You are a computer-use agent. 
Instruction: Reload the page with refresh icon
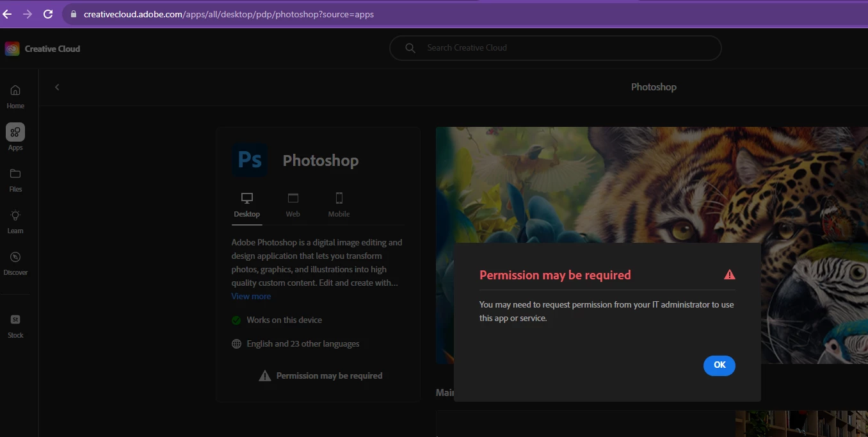pos(48,13)
